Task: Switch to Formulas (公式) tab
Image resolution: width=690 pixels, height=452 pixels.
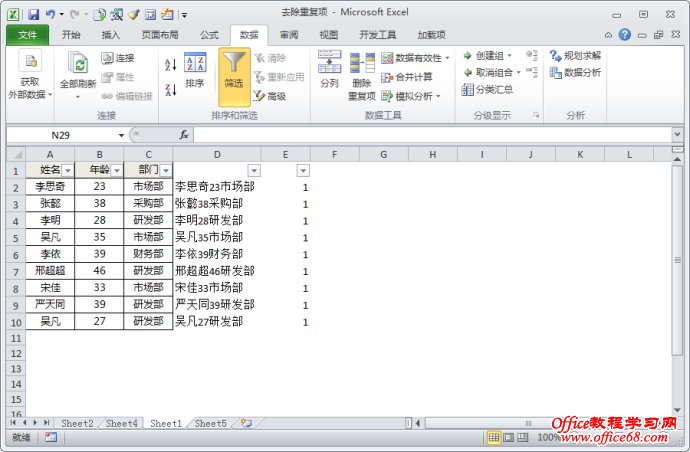Action: [209, 35]
